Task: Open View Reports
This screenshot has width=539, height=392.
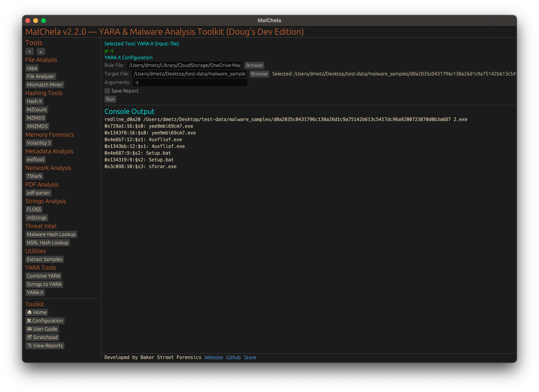Action: tap(45, 346)
